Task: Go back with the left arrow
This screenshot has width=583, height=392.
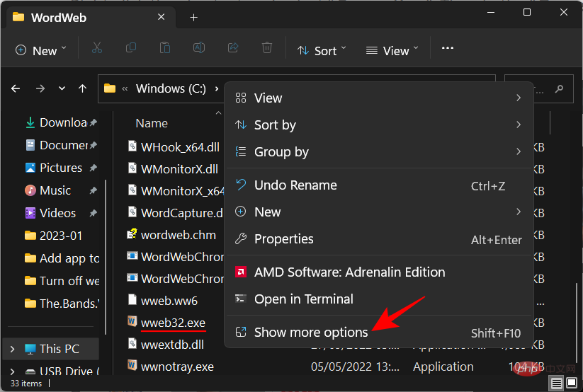Action: [x=16, y=88]
